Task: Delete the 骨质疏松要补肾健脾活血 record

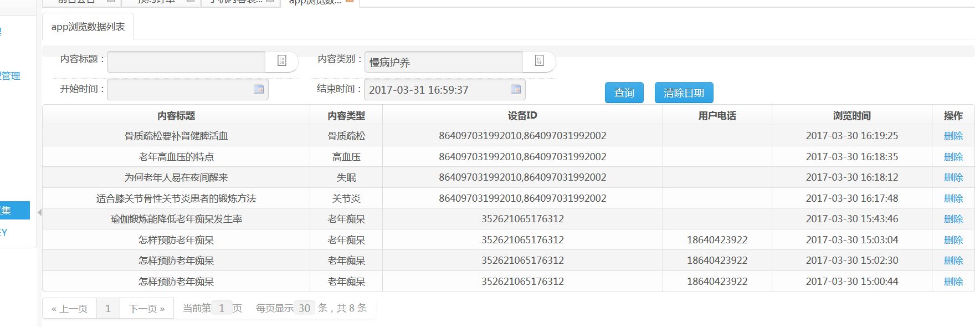Action: pos(953,136)
